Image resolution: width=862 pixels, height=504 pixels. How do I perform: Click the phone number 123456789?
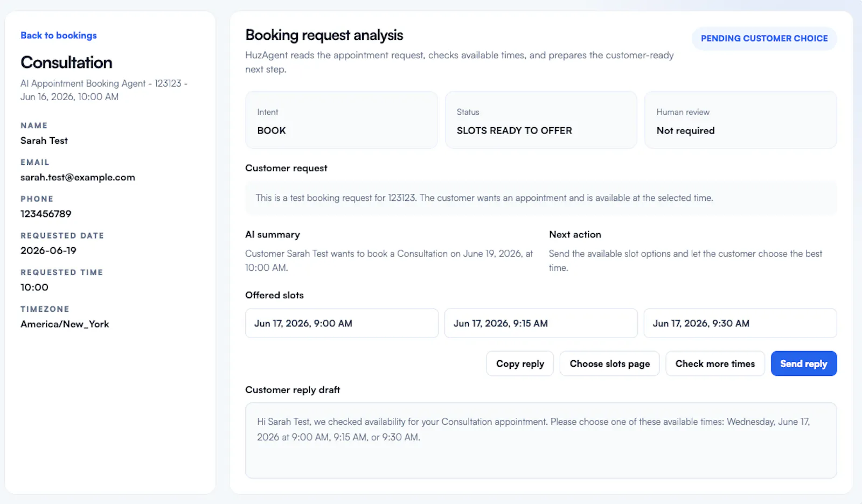click(46, 214)
